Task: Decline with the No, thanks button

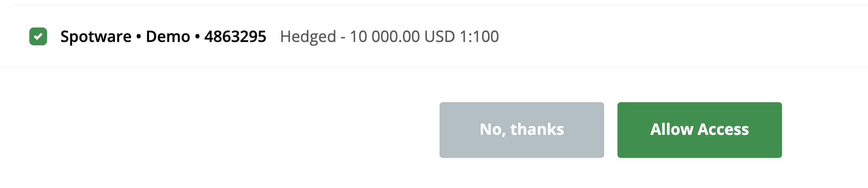Action: [x=521, y=130]
